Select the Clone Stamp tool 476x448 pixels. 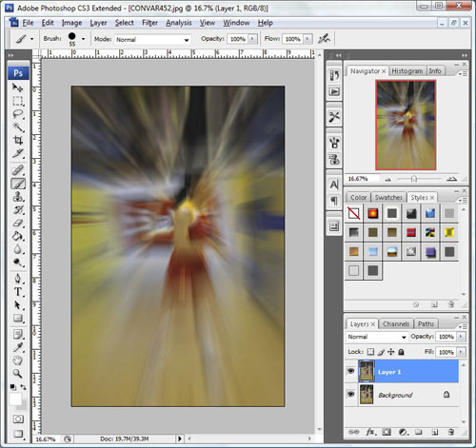pyautogui.click(x=17, y=197)
